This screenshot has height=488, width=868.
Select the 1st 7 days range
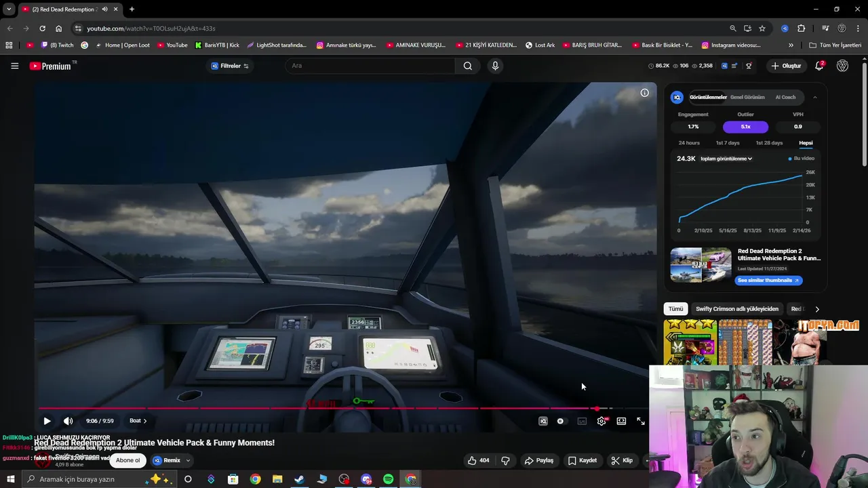tap(728, 143)
